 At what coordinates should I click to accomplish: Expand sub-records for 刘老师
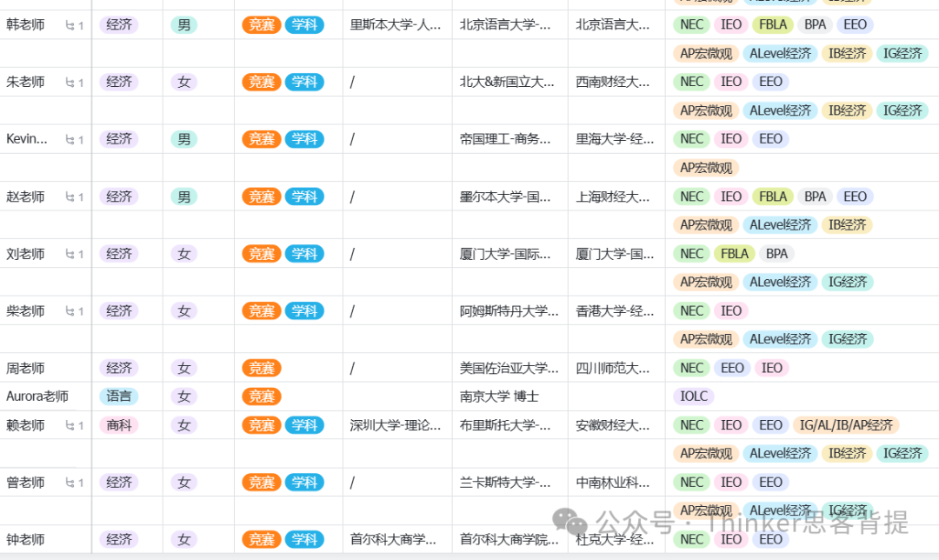[x=74, y=255]
